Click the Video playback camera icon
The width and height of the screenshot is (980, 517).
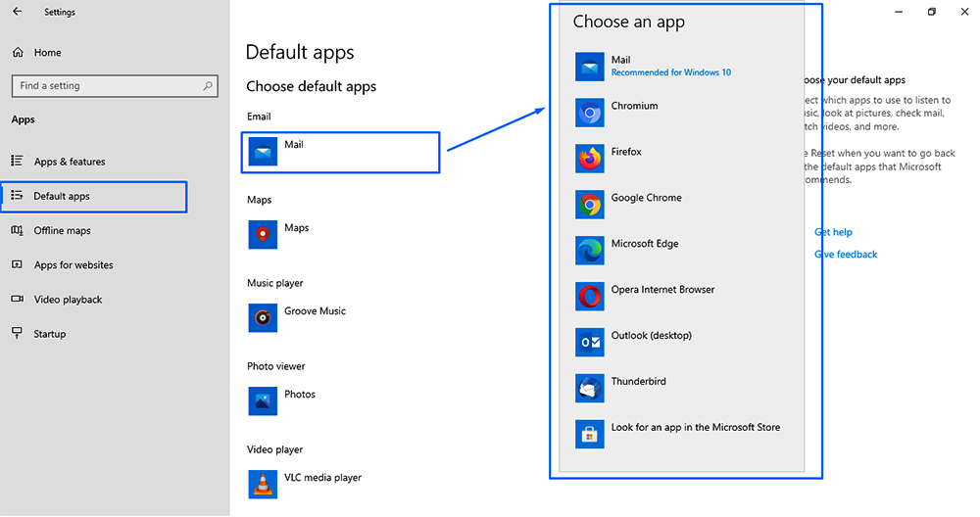[18, 299]
